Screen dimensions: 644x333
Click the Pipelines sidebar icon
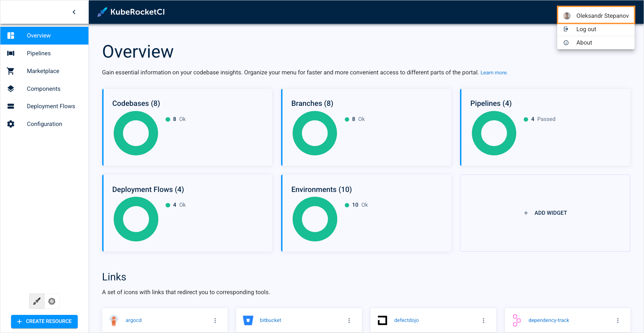coord(11,53)
